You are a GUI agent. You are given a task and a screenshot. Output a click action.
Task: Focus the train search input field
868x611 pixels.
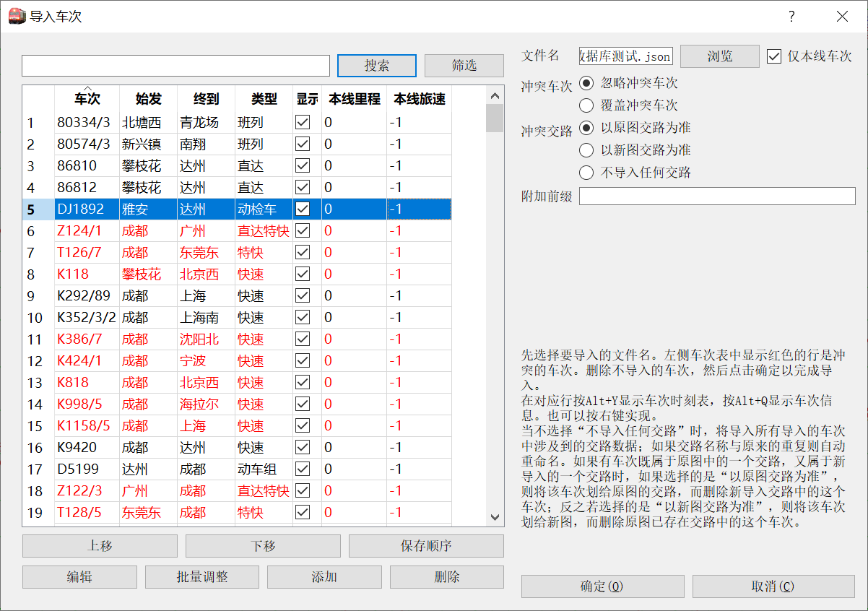coord(175,66)
